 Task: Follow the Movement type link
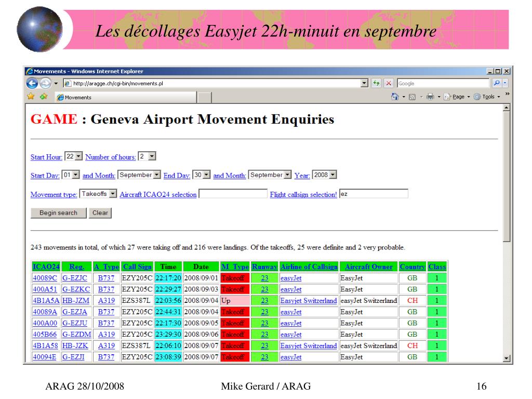pos(54,194)
